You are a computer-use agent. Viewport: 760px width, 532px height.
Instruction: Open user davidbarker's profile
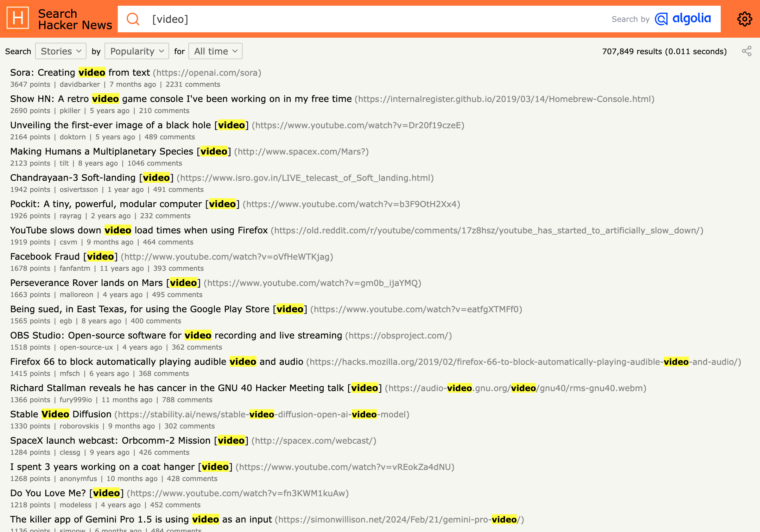pyautogui.click(x=79, y=85)
